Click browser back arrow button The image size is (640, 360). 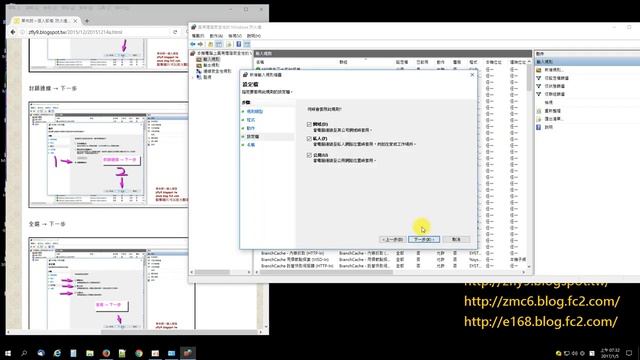pos(13,32)
